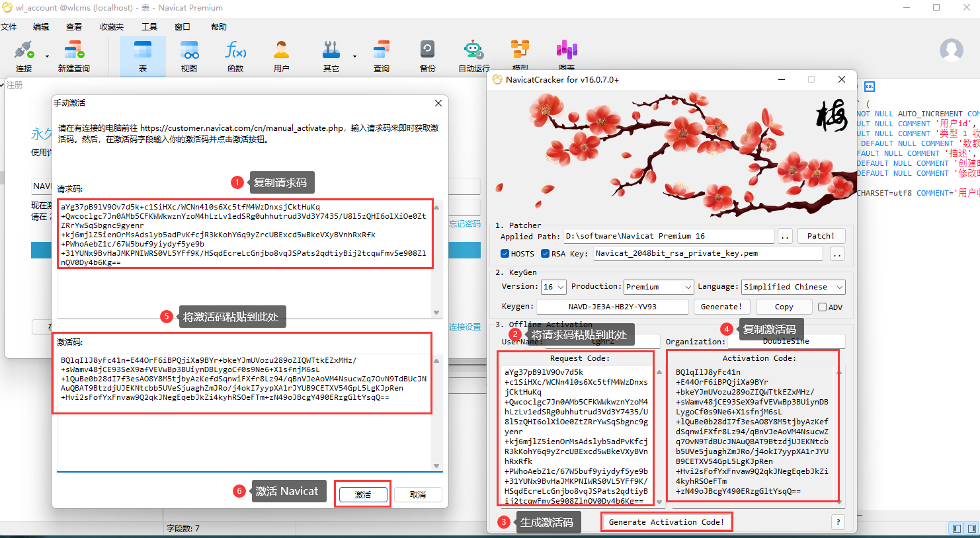
Task: Toggle the HOSTS checkbox
Action: point(505,254)
